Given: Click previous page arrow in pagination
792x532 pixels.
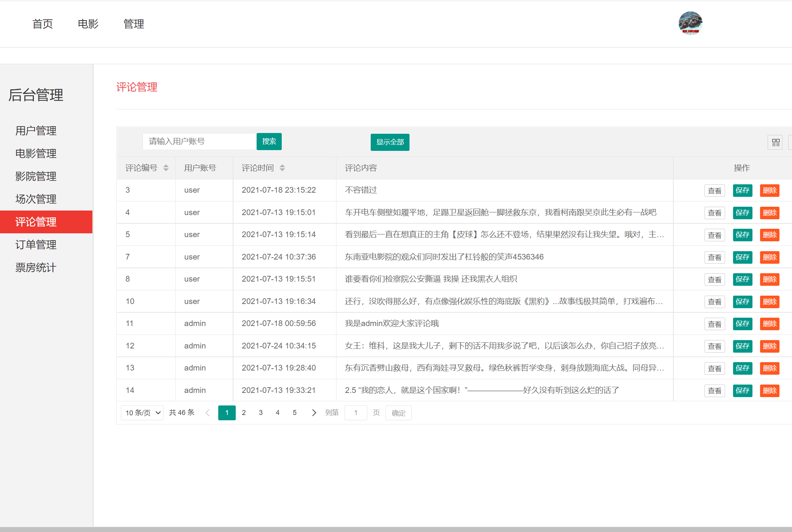Looking at the screenshot, I should [x=208, y=413].
